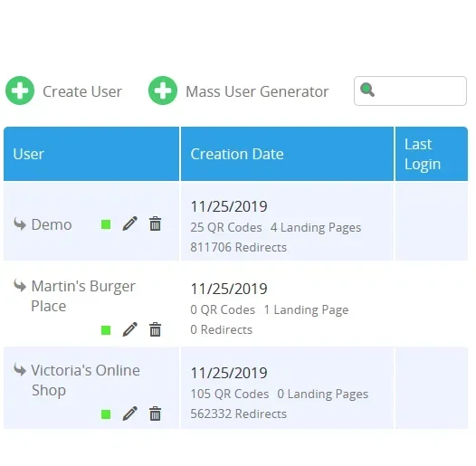Delete Martin's Burger Place via trash icon
The width and height of the screenshot is (476, 466).
click(x=155, y=329)
